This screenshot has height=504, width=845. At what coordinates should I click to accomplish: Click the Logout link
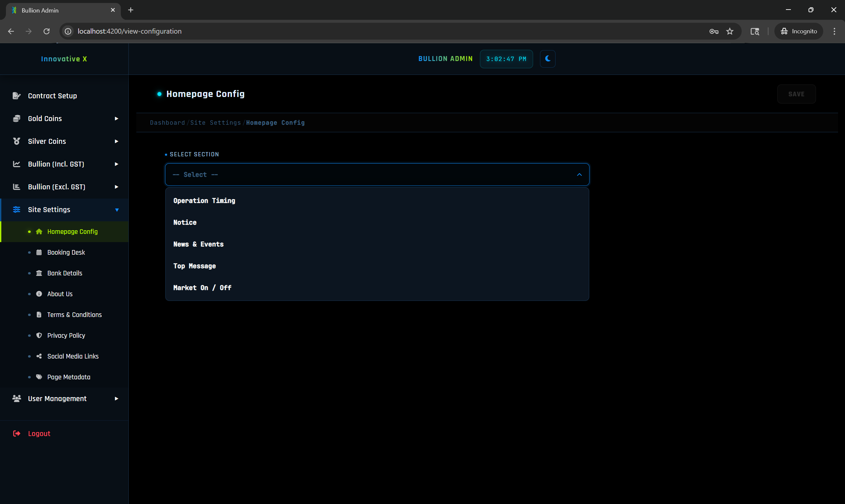(39, 433)
